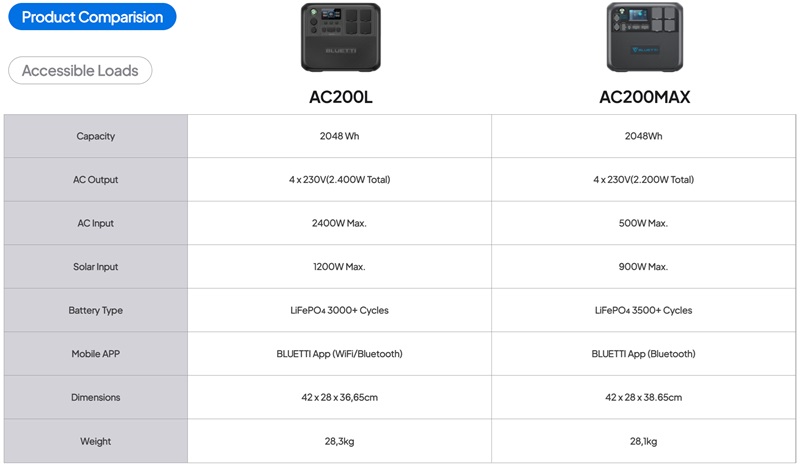Click the AC200L product image
The image size is (800, 466).
pyautogui.click(x=340, y=37)
